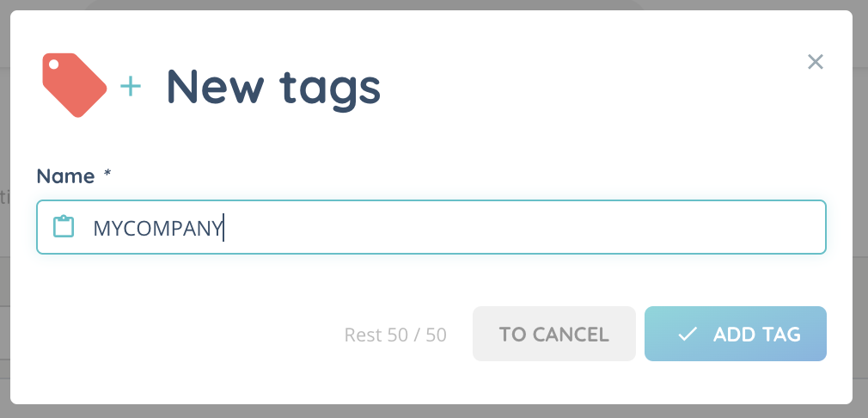Click the dimmed backdrop below the dialog

coord(430,411)
